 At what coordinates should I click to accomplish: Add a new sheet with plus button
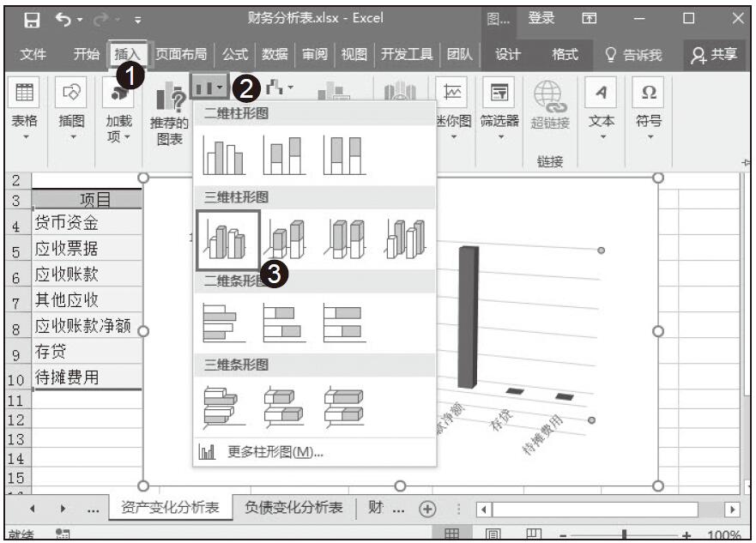coord(426,508)
